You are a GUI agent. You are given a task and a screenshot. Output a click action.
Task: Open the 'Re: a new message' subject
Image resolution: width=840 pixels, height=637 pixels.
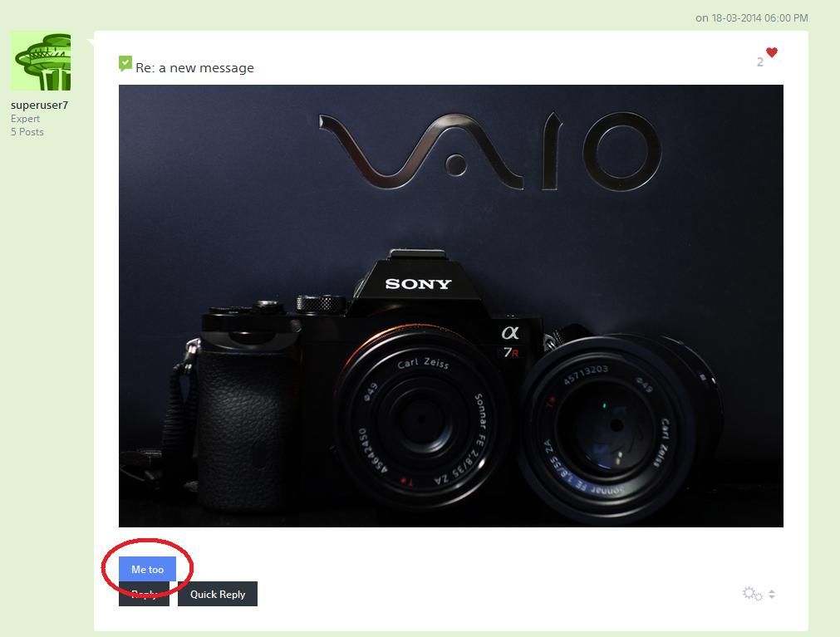pyautogui.click(x=194, y=68)
